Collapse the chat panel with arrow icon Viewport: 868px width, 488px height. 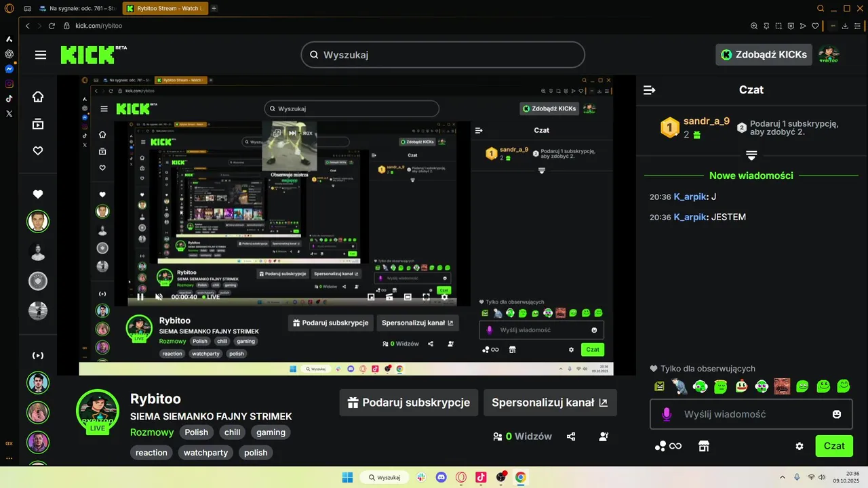point(649,89)
